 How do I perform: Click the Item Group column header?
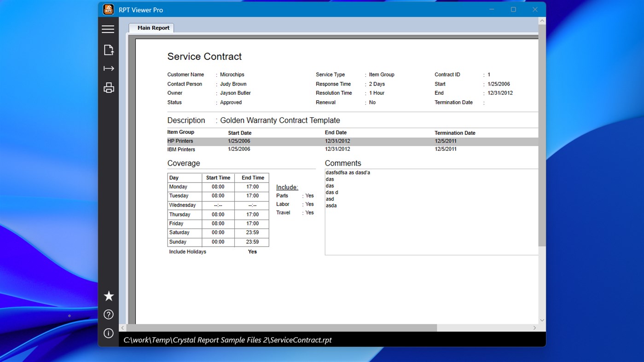point(181,132)
